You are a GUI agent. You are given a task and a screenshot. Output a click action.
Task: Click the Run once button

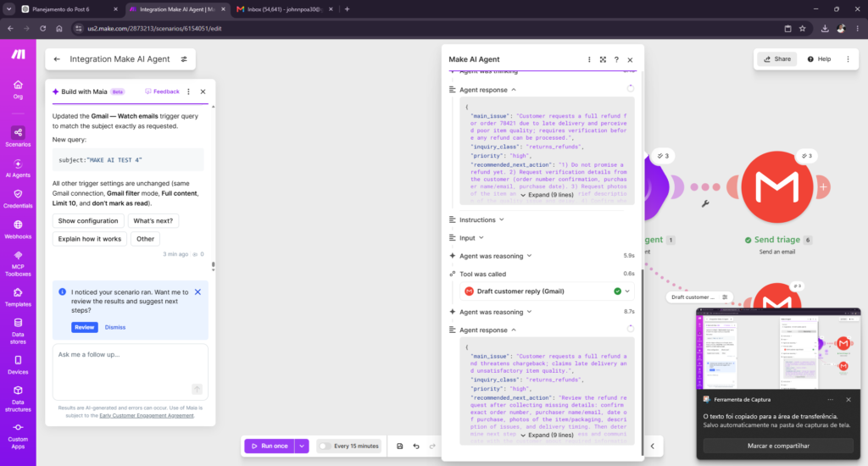[270, 446]
